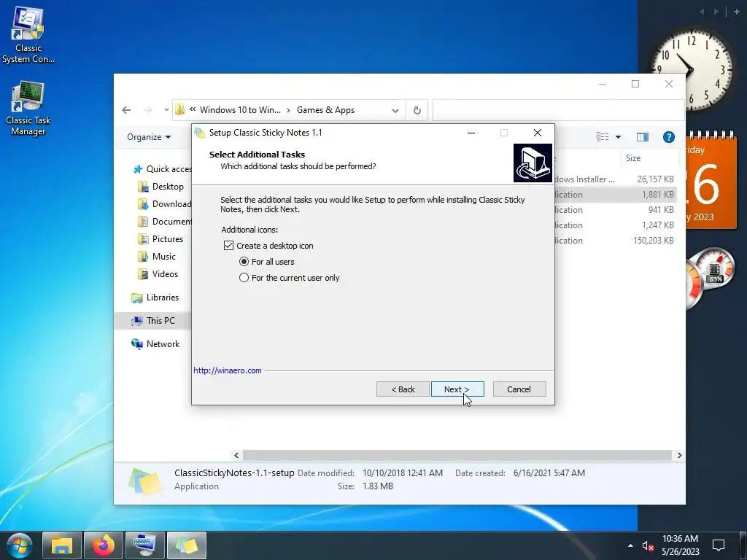Screen dimensions: 747x560
Task: Cancel the Classic Sticky Notes setup
Action: (x=519, y=389)
